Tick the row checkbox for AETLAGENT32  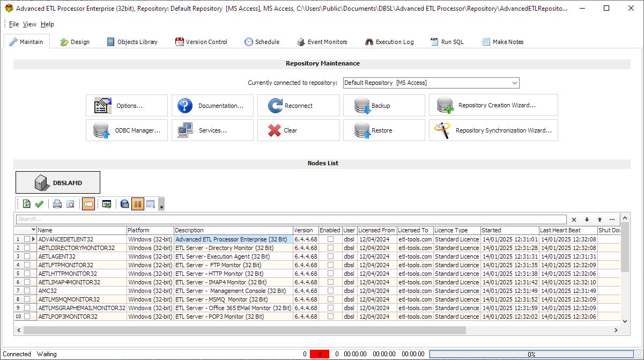tap(27, 256)
